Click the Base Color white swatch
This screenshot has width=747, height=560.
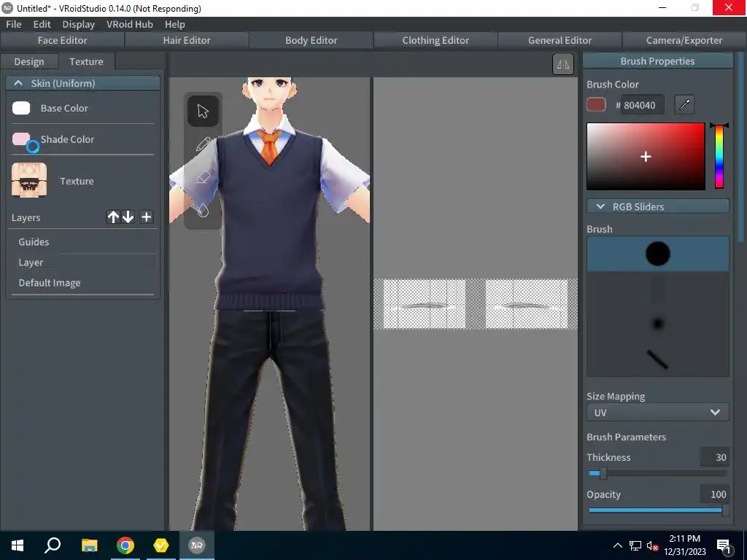click(x=21, y=108)
